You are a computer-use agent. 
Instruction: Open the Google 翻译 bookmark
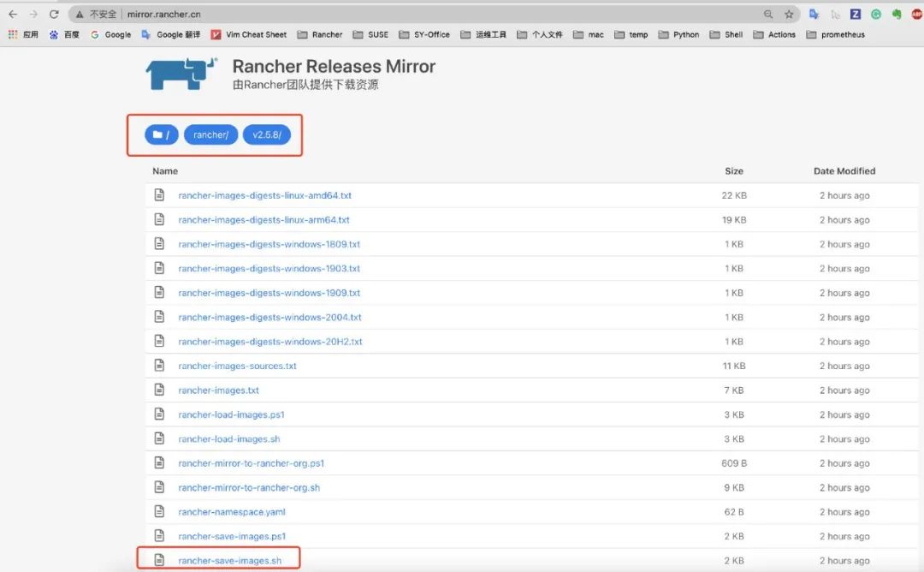[x=171, y=35]
